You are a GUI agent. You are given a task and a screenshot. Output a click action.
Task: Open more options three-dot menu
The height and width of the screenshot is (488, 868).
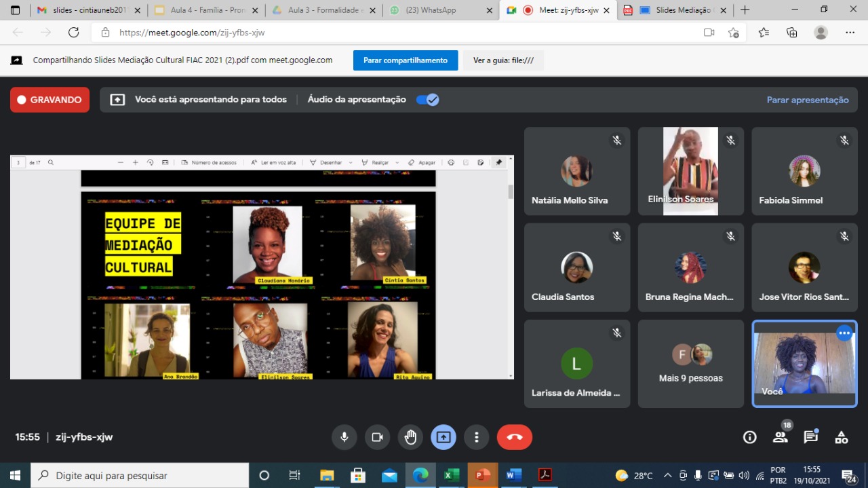pyautogui.click(x=477, y=437)
